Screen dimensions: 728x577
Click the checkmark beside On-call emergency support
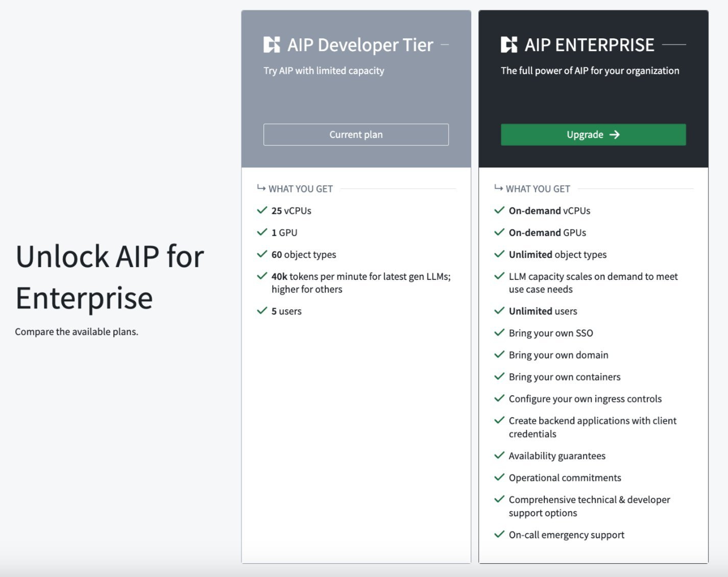(499, 535)
